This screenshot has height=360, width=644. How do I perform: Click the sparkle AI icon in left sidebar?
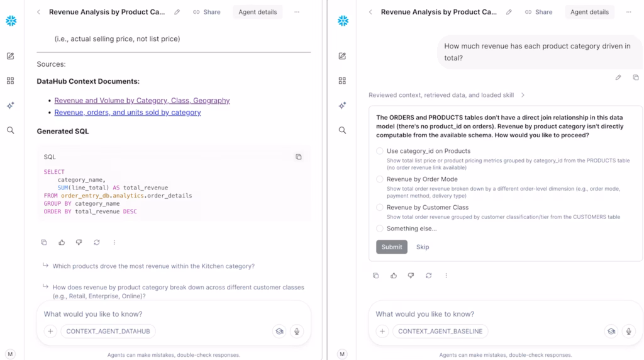pyautogui.click(x=10, y=106)
